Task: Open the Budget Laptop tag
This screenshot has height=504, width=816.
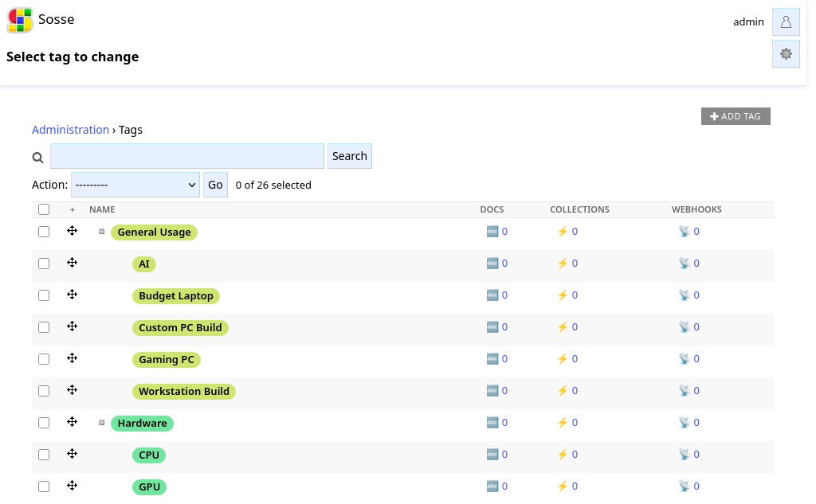Action: click(x=176, y=296)
